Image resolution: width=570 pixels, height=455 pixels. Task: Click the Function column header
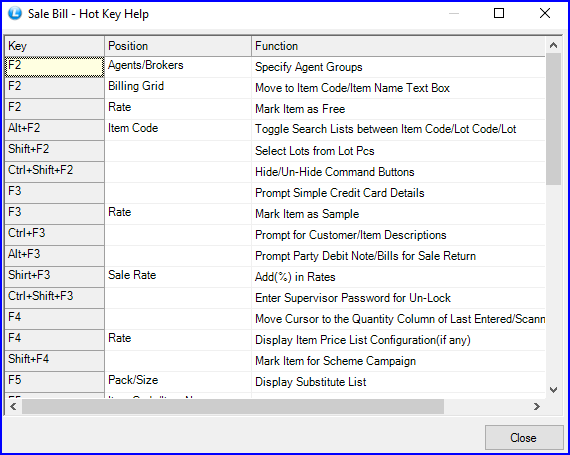point(398,46)
